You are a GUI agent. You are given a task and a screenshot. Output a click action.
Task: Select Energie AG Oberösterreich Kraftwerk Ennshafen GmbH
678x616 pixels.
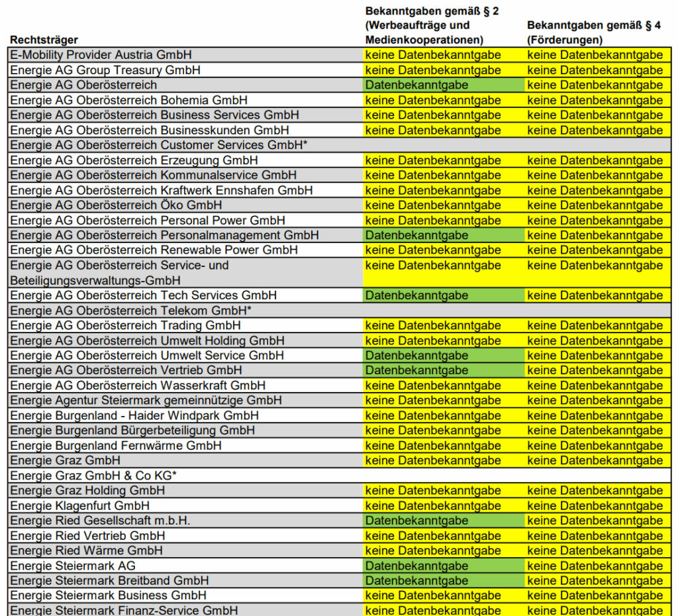coord(162,190)
